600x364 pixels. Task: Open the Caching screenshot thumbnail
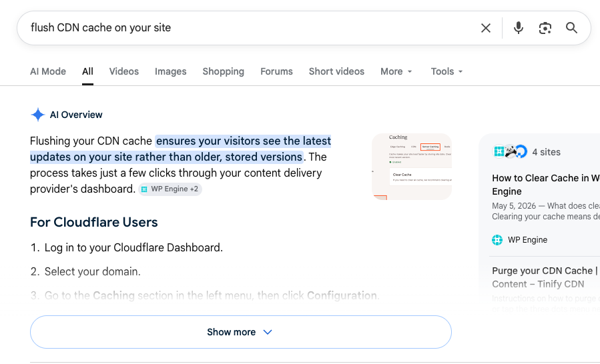(x=412, y=167)
